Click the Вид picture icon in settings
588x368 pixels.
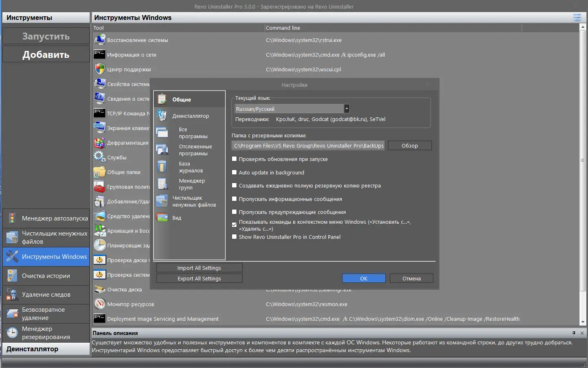click(162, 218)
